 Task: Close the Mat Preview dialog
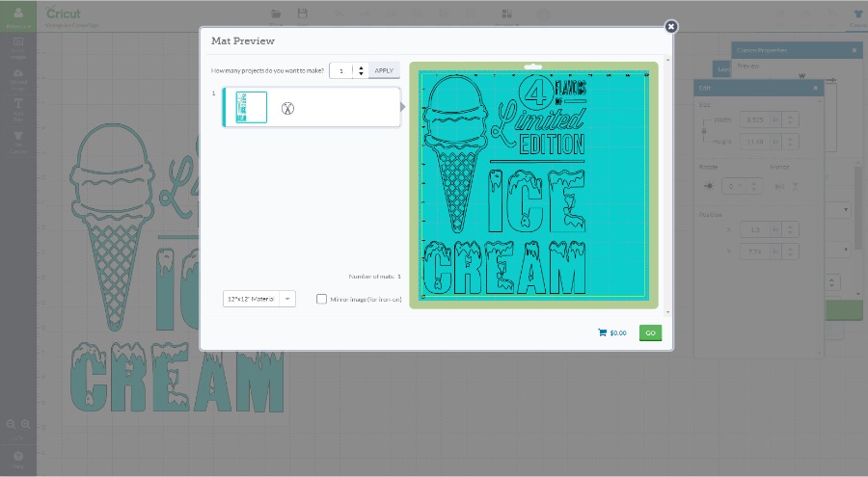pyautogui.click(x=671, y=27)
